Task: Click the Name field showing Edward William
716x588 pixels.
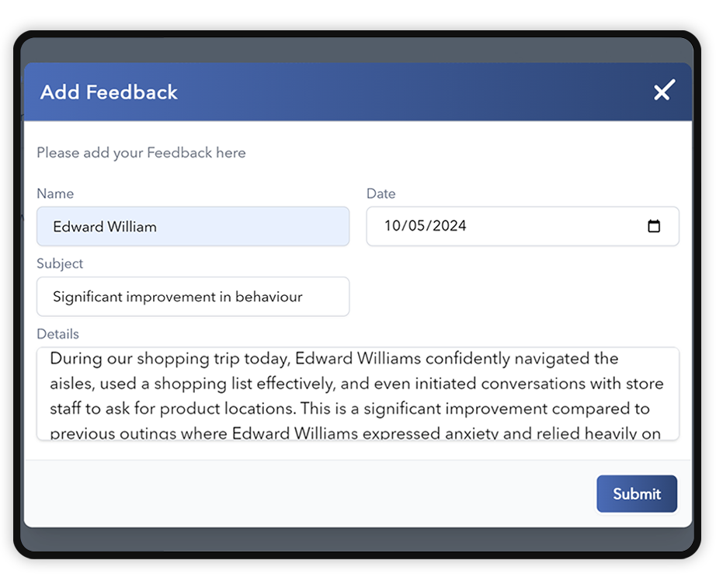Action: 193,226
